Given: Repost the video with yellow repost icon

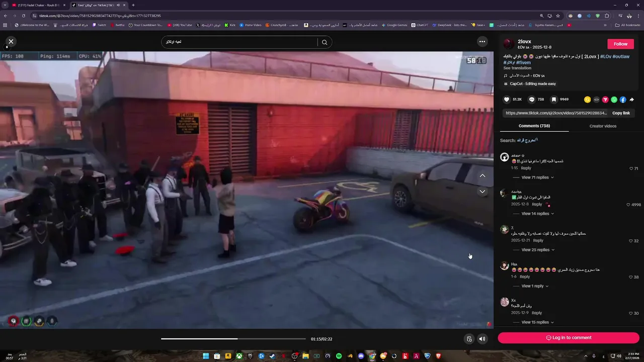Looking at the screenshot, I should click(587, 100).
